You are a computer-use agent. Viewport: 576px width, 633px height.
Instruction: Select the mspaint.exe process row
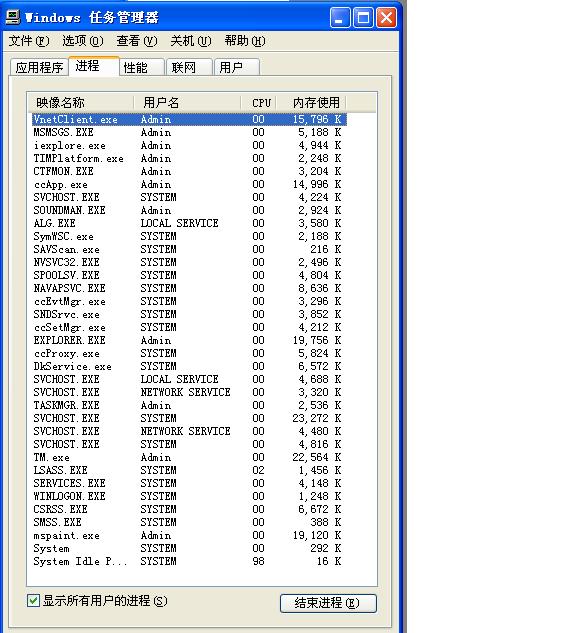189,535
